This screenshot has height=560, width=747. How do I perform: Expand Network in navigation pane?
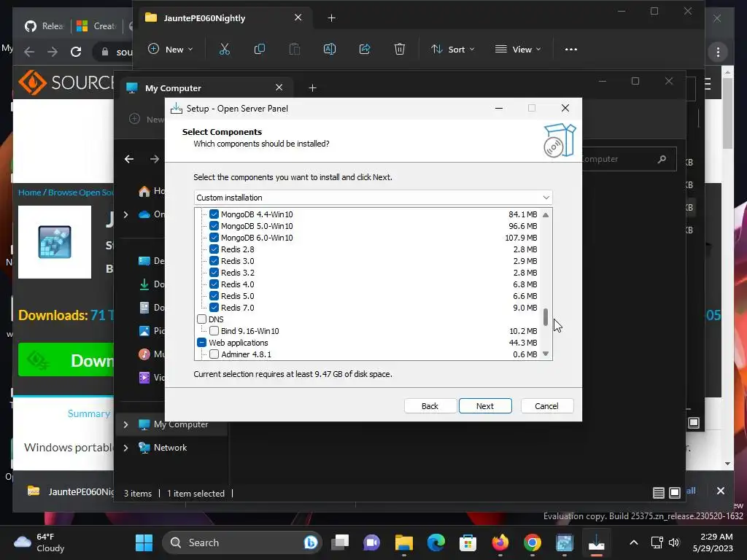[x=125, y=448]
